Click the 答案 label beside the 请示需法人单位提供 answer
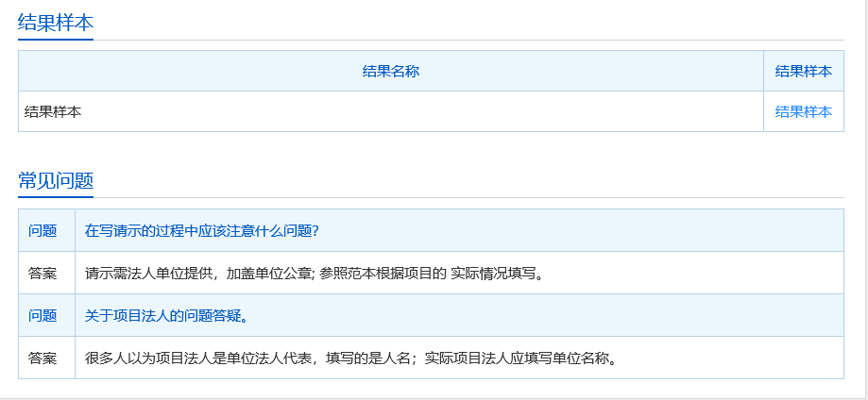Viewport: 868px width, 400px height. tap(43, 274)
